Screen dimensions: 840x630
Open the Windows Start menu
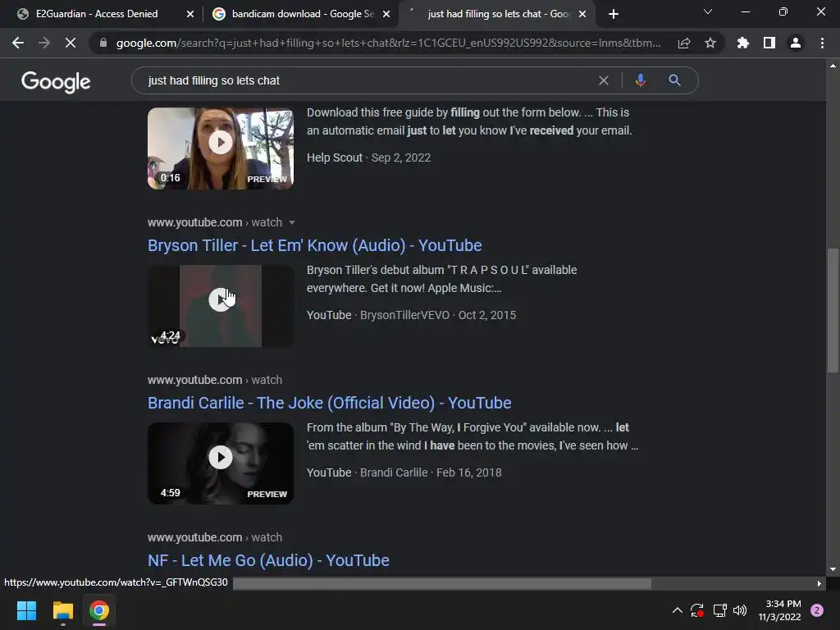(26, 610)
